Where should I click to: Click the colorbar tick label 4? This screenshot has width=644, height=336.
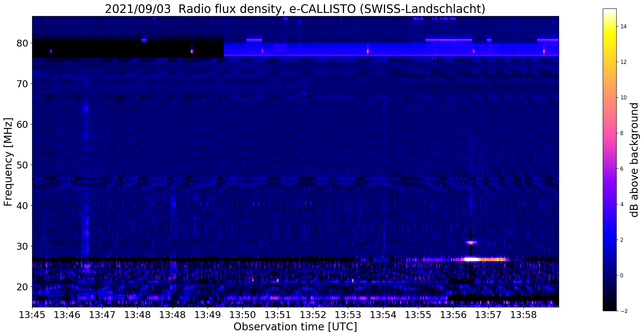pyautogui.click(x=621, y=204)
